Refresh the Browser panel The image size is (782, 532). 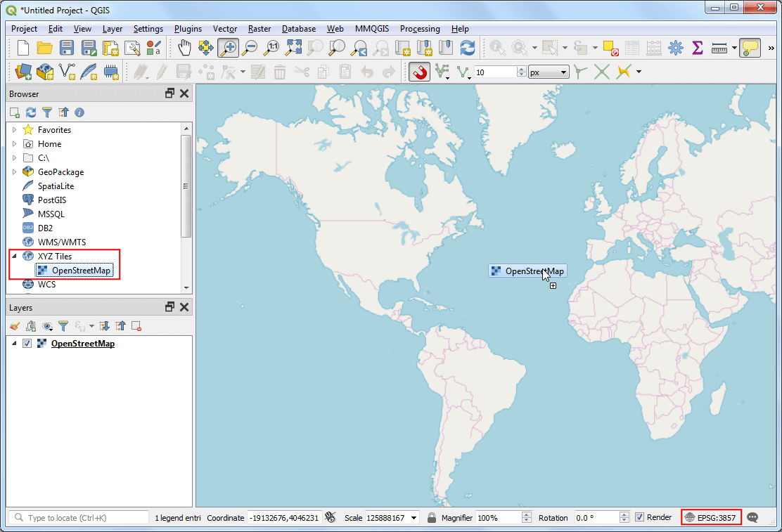pyautogui.click(x=30, y=112)
